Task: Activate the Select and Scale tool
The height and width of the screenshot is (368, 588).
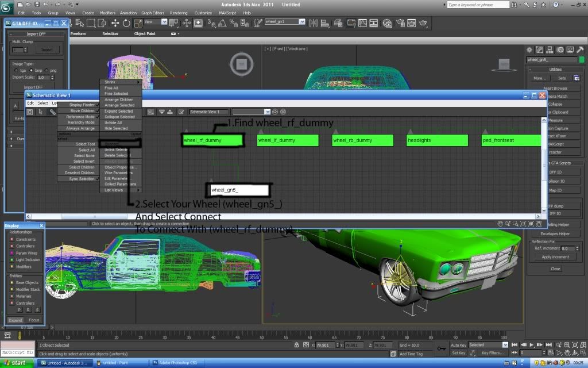Action: pos(138,23)
